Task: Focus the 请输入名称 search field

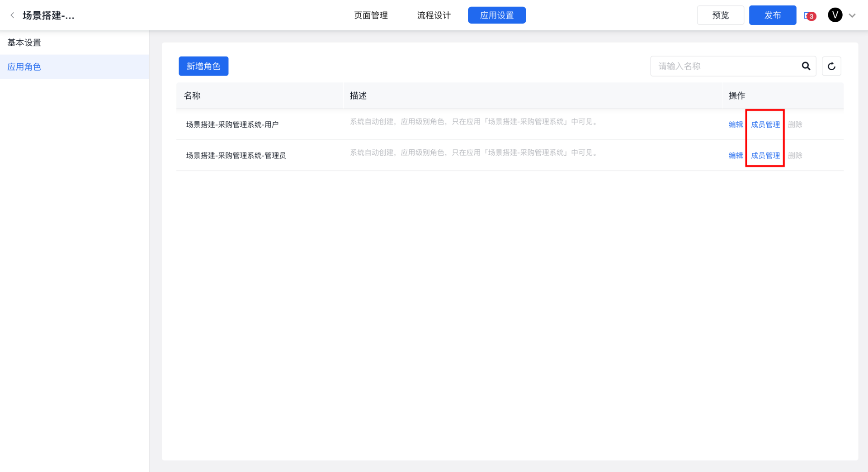Action: (723, 66)
